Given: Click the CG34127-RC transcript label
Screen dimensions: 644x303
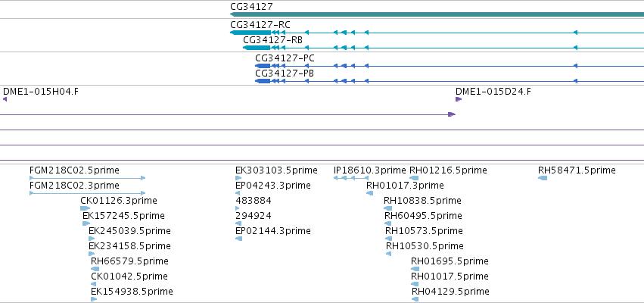Looking at the screenshot, I should click(260, 25).
